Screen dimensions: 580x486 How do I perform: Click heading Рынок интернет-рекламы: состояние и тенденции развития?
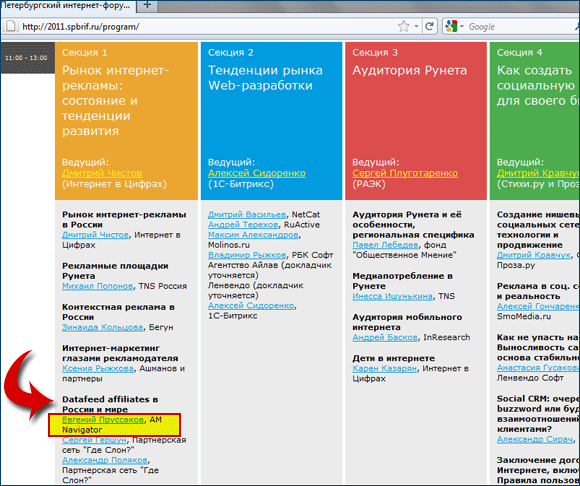point(115,100)
